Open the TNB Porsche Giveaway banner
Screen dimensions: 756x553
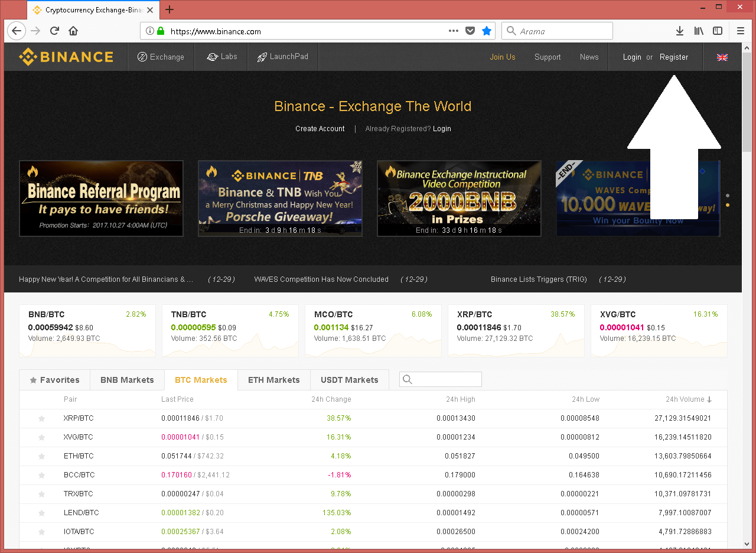[x=280, y=199]
